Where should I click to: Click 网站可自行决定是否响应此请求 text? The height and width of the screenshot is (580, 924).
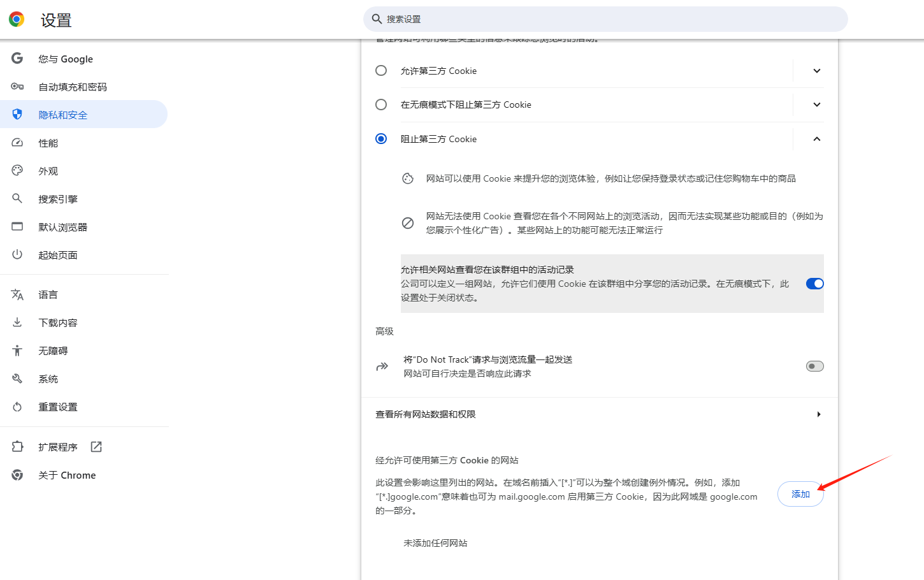[467, 373]
